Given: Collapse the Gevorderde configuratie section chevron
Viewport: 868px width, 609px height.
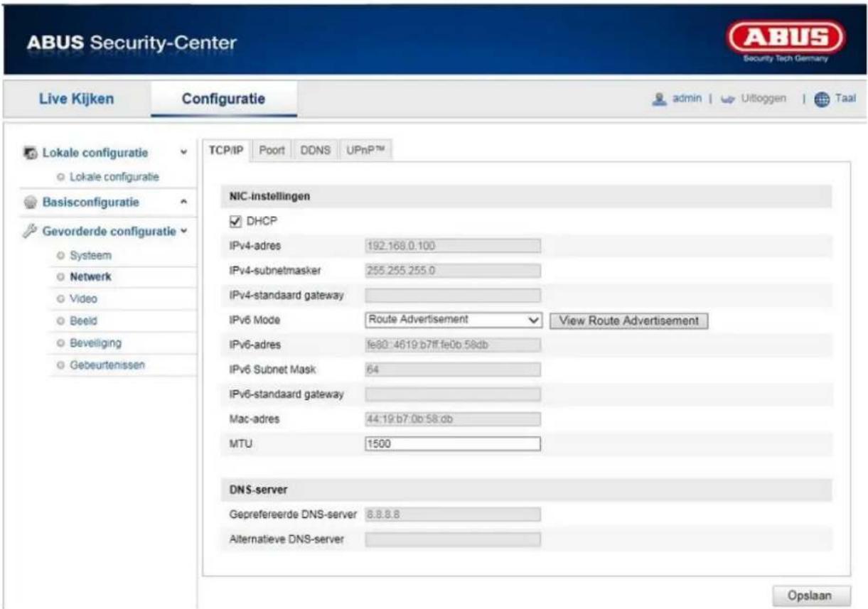Looking at the screenshot, I should pyautogui.click(x=184, y=231).
